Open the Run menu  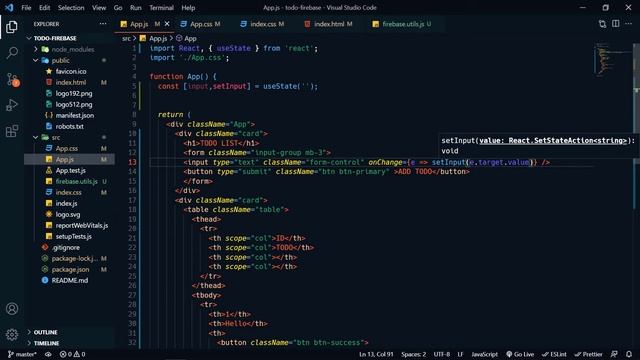point(136,7)
